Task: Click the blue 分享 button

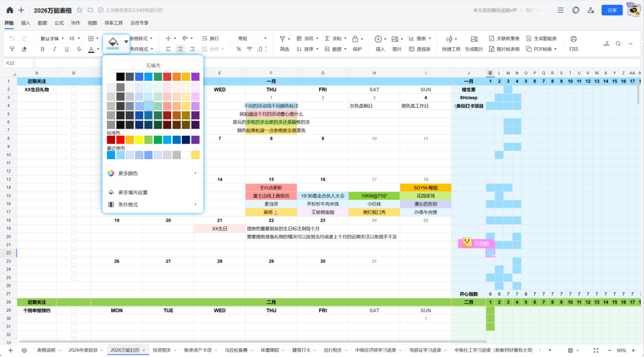Action: (x=611, y=10)
